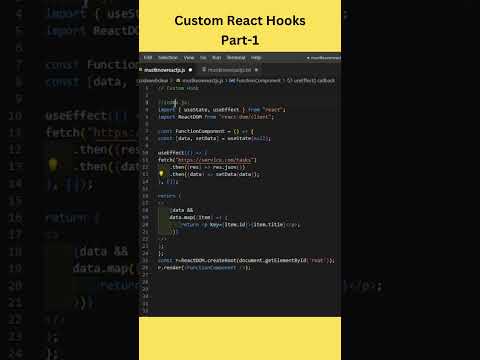The height and width of the screenshot is (360, 480).
Task: Click the 'Part-1' subtitle text
Action: pyautogui.click(x=240, y=40)
